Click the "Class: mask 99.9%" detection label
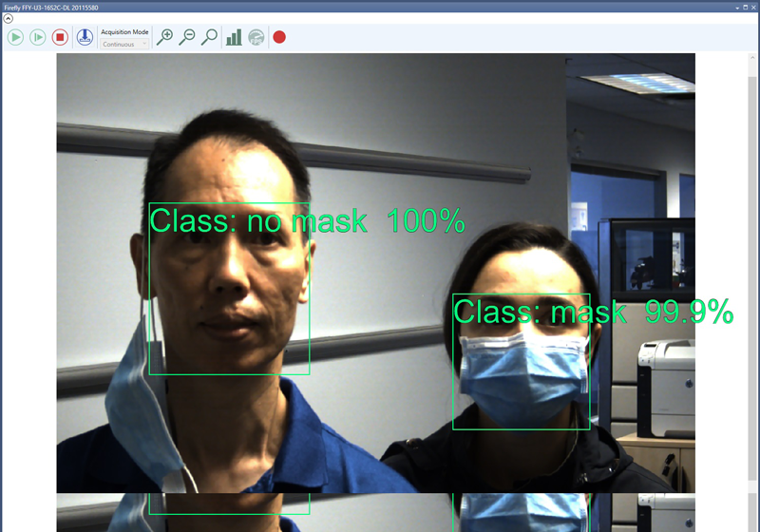Viewport: 760px width, 532px height. (593, 311)
